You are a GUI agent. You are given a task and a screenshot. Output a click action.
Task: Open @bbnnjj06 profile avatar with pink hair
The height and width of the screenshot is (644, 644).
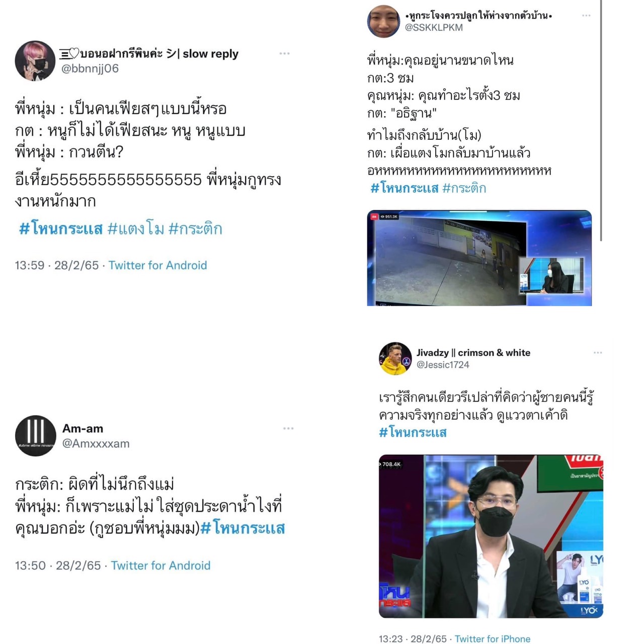click(35, 61)
